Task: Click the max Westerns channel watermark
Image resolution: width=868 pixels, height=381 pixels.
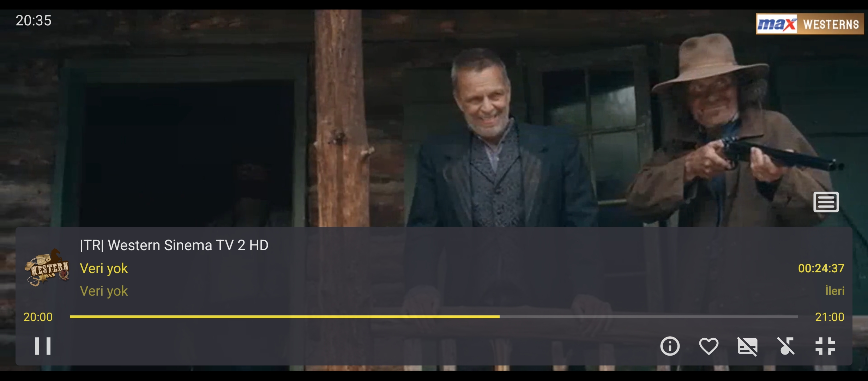Action: point(809,24)
